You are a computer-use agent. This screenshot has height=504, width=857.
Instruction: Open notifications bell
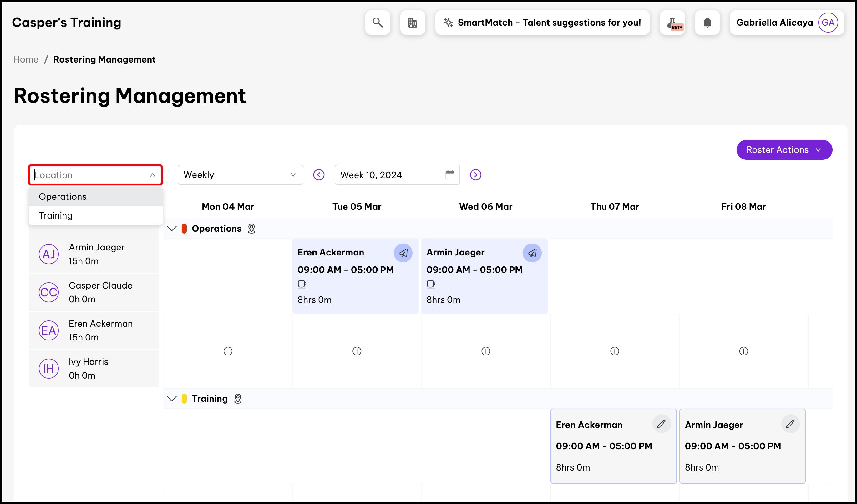(x=707, y=23)
